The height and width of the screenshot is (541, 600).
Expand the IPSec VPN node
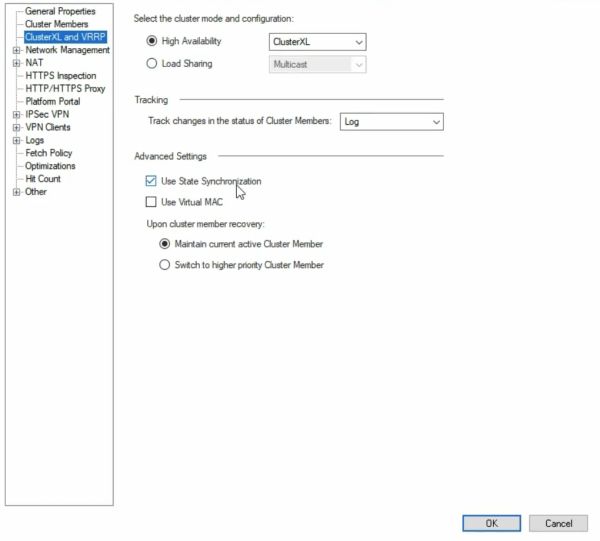point(16,114)
